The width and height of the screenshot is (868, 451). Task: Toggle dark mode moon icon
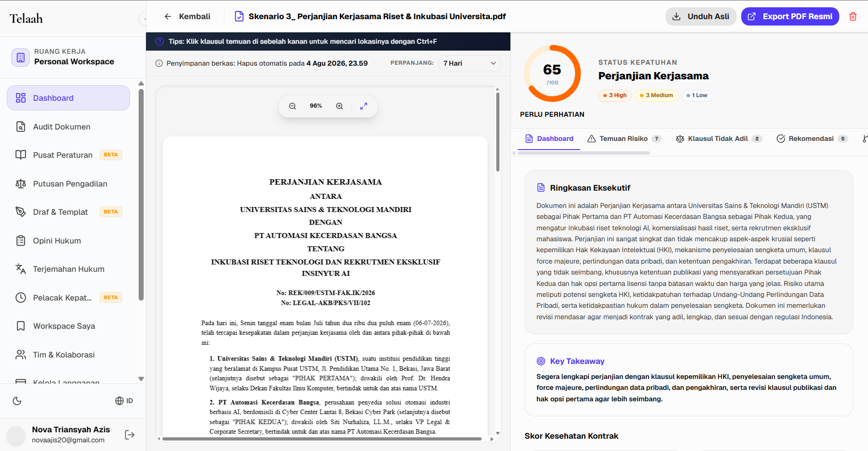tap(17, 401)
